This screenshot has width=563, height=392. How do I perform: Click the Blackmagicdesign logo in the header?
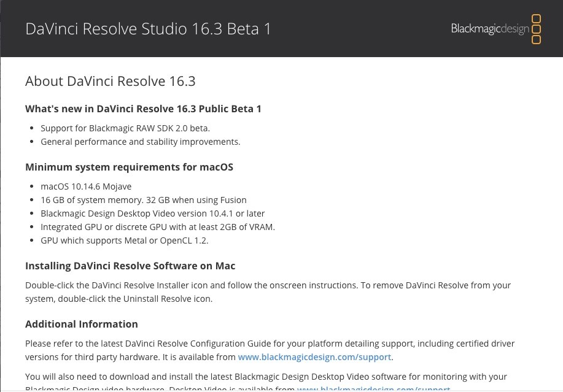point(496,29)
